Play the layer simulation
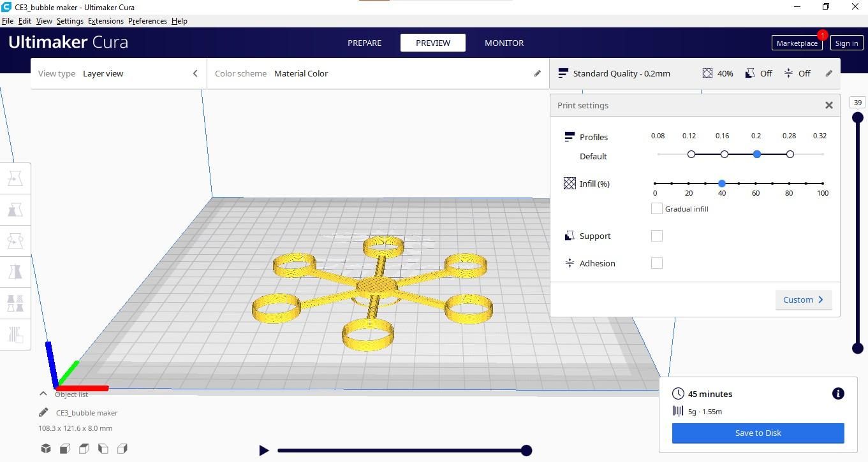This screenshot has width=868, height=462. [264, 451]
